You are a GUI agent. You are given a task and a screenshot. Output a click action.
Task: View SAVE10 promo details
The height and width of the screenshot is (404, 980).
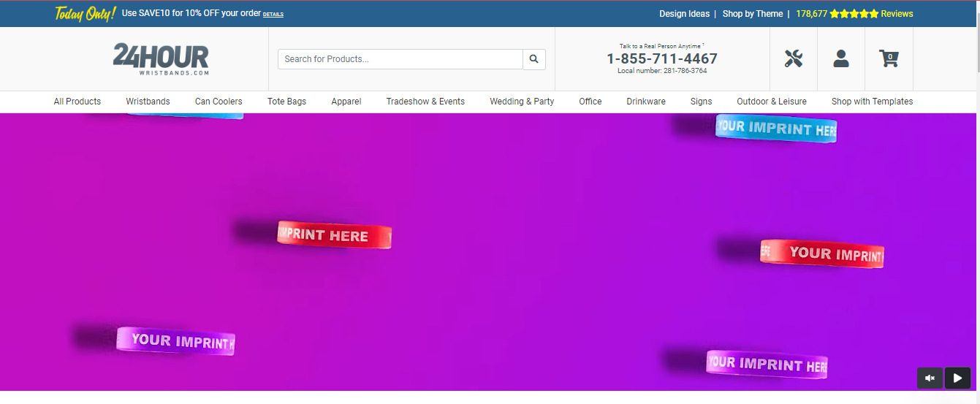[x=273, y=15]
